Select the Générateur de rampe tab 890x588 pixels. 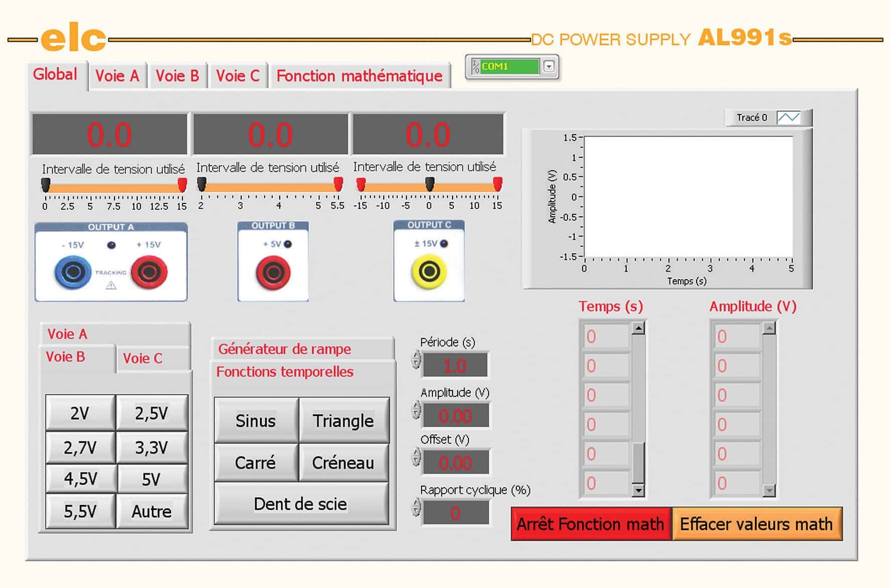tap(284, 349)
